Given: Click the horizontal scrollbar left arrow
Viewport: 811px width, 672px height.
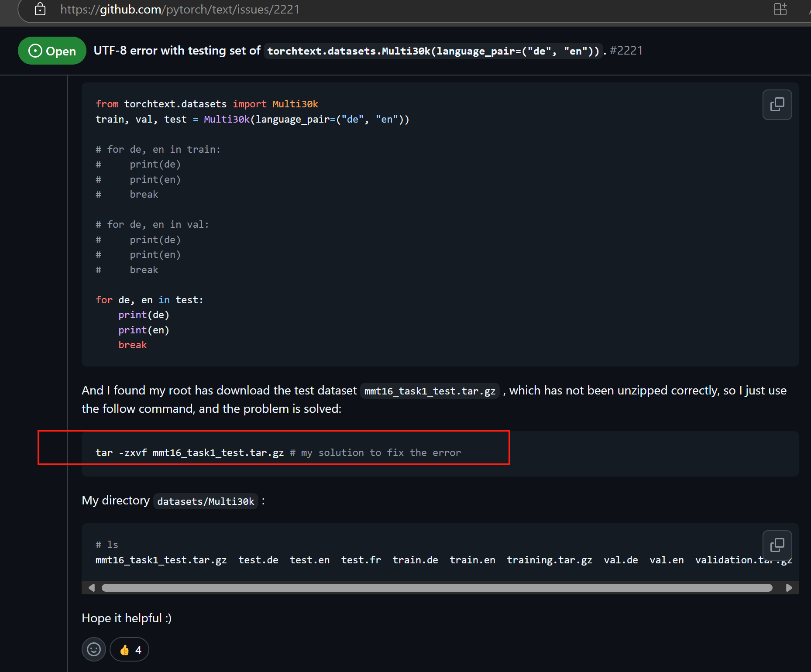Looking at the screenshot, I should (x=91, y=588).
